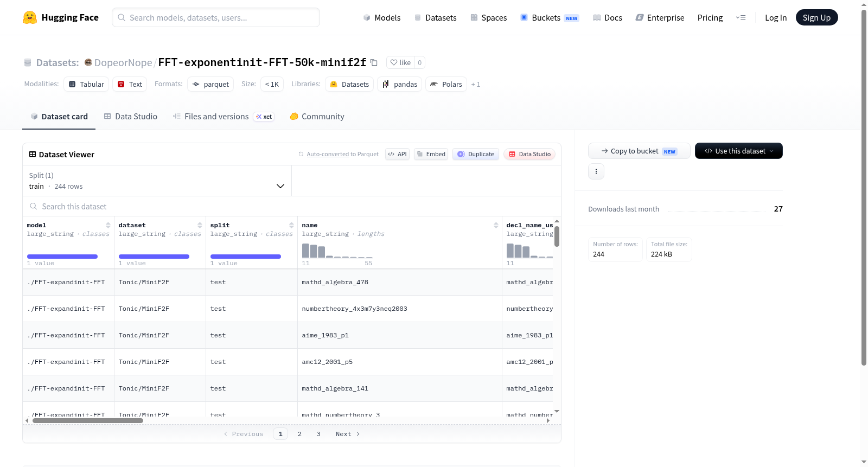Click the vertical scrollbar of the table
868x467 pixels.
(557, 236)
